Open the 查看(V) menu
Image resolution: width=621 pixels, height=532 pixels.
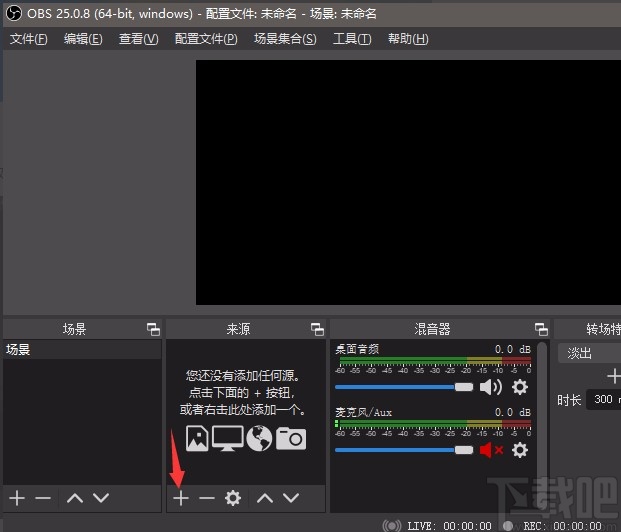[139, 39]
